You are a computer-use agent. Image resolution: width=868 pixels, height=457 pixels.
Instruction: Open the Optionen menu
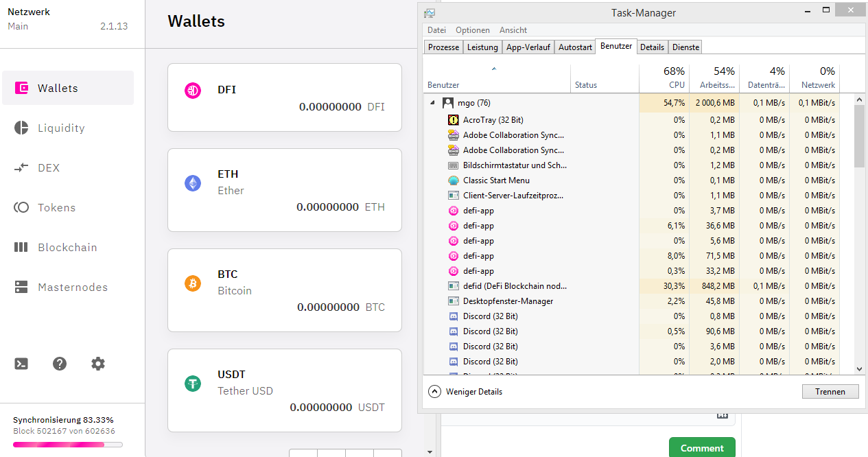[x=473, y=30]
